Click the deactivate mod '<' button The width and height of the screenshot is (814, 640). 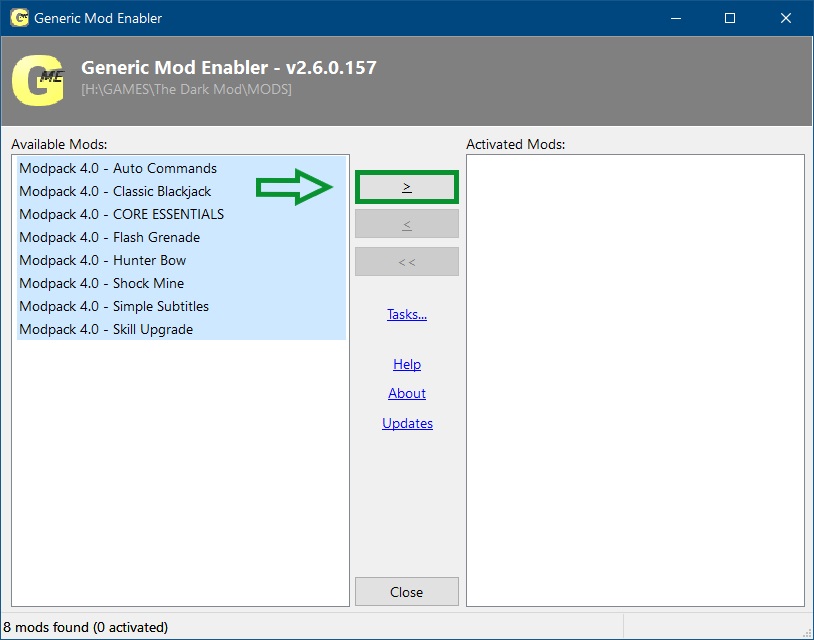[x=406, y=224]
